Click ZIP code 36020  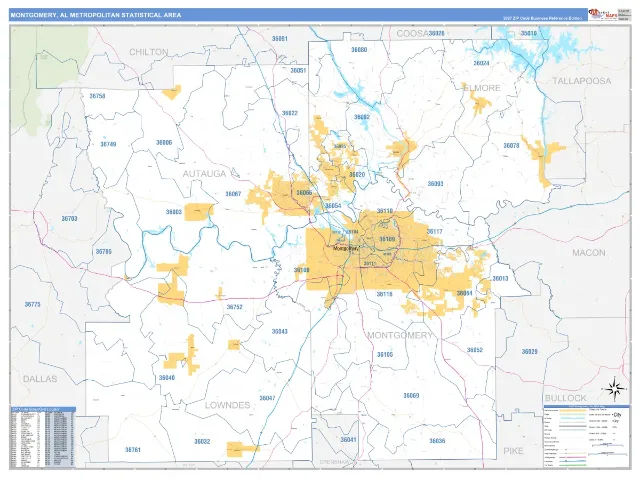[x=357, y=175]
